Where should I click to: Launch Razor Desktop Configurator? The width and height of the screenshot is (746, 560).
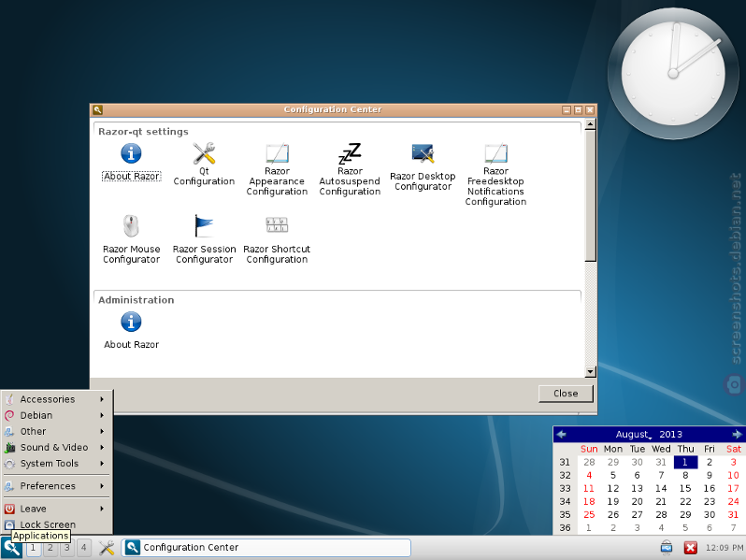[423, 167]
